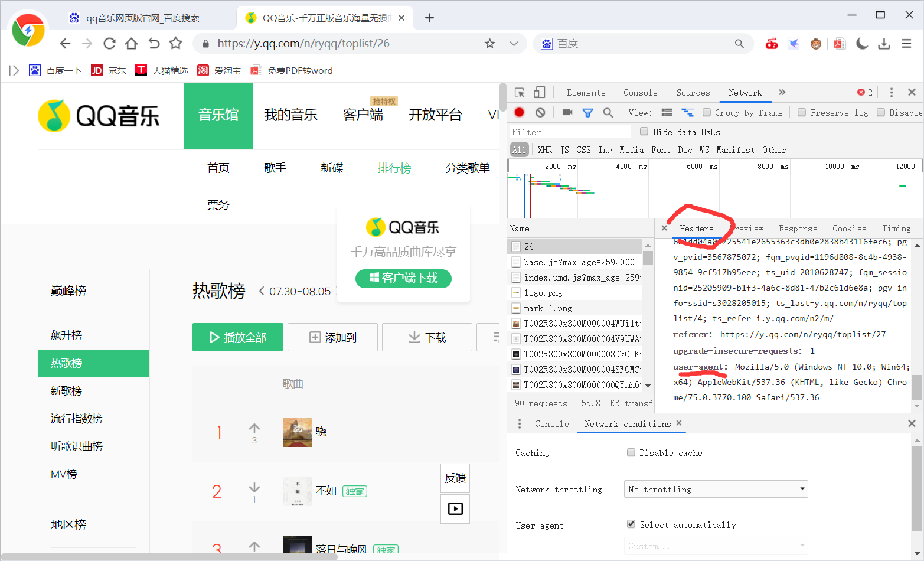Click song thumbnail for 骁
Image resolution: width=924 pixels, height=561 pixels.
(x=298, y=432)
